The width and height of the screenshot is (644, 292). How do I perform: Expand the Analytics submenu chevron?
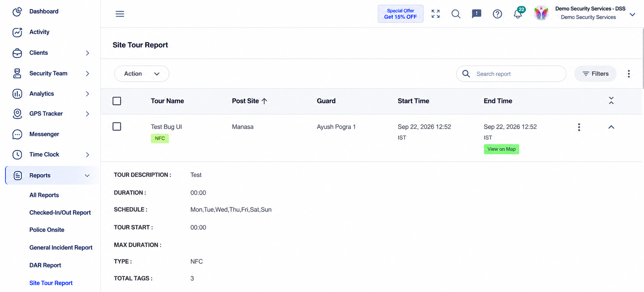click(88, 94)
